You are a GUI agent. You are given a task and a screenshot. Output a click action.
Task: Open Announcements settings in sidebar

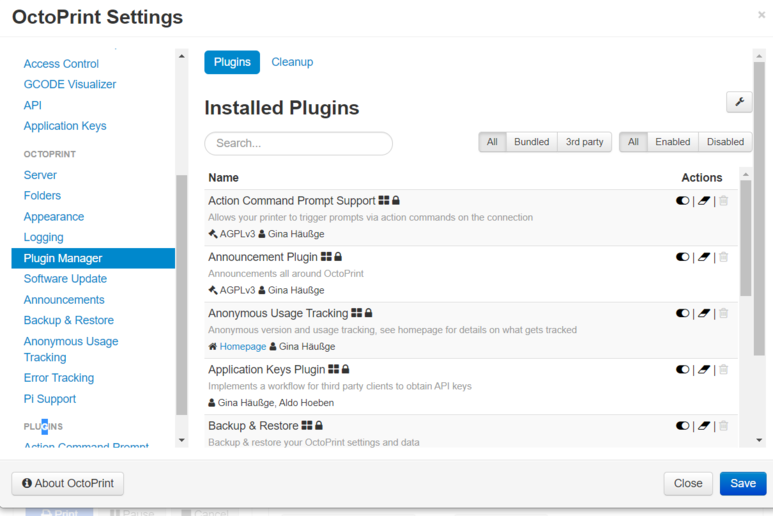(64, 300)
